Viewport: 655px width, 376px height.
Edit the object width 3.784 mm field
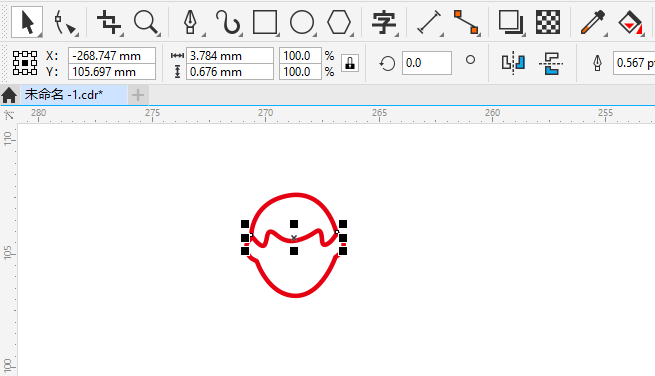point(230,56)
